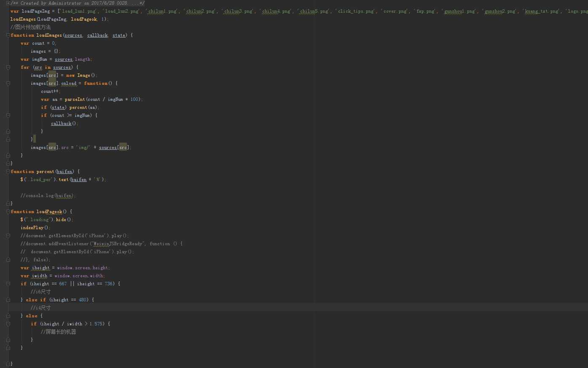Click the 'load_lun1.png' string
This screenshot has width=588, height=368.
[x=79, y=11]
